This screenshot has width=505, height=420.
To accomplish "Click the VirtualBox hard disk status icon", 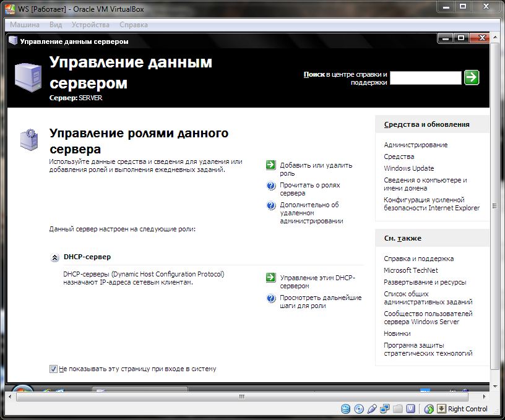I will tap(345, 409).
